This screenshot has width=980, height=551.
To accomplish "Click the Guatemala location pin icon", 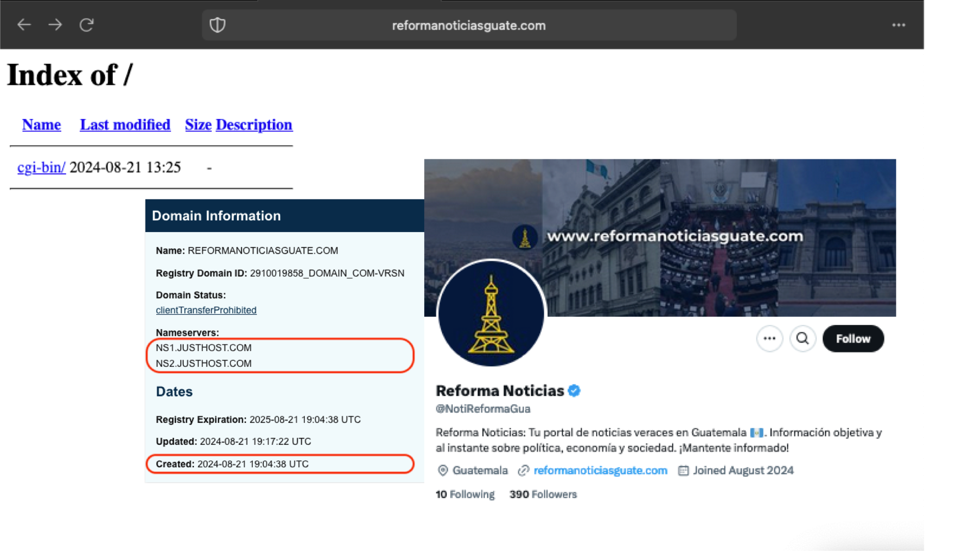I will (x=443, y=470).
